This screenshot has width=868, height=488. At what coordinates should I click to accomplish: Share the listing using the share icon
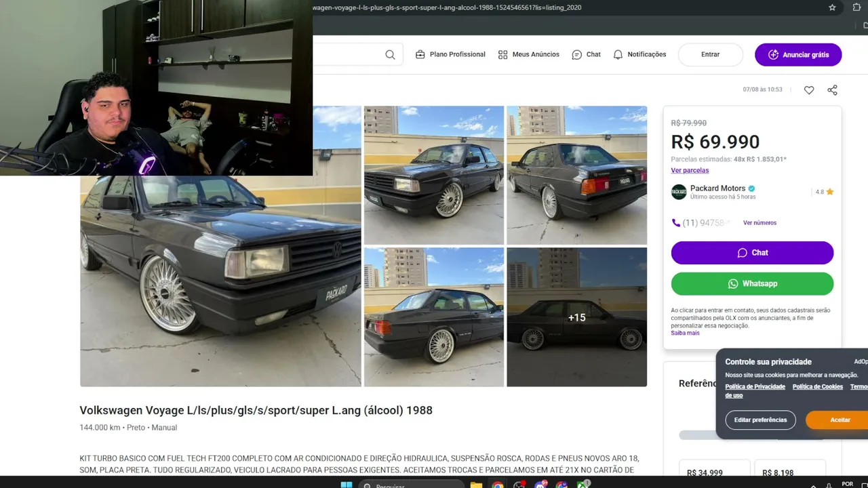(x=833, y=90)
